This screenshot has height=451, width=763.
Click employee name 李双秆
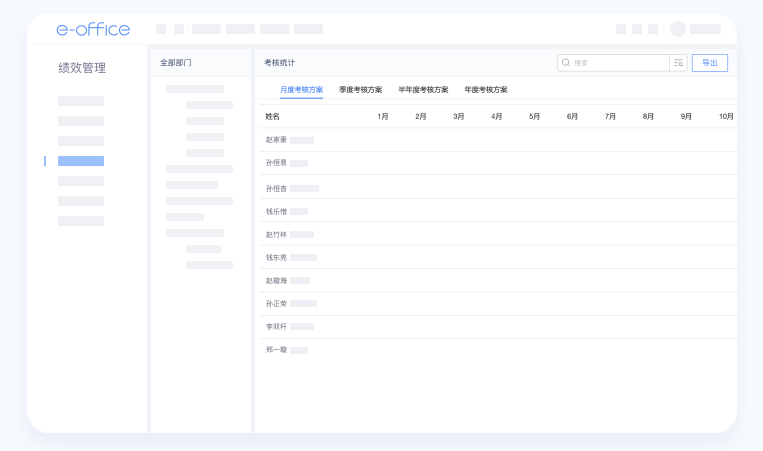pyautogui.click(x=276, y=326)
